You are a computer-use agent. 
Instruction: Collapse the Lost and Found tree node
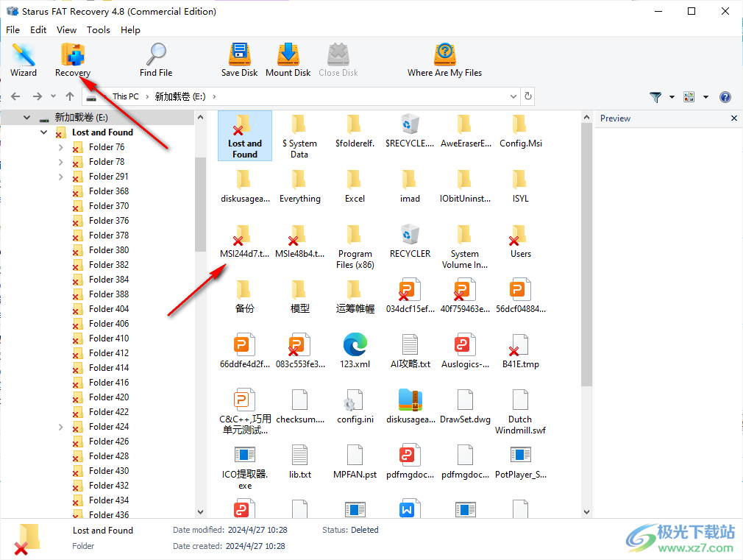pos(44,132)
